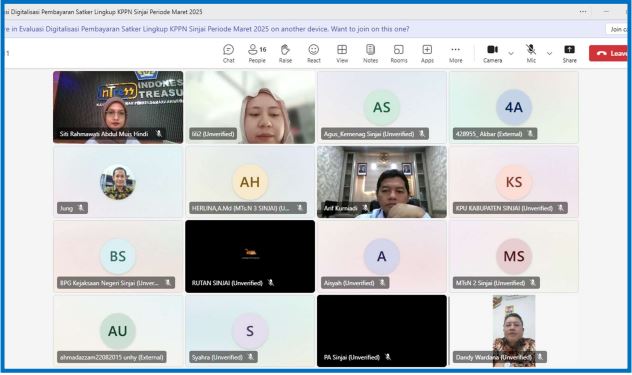Expand the Mic options dropdown arrow

point(549,54)
